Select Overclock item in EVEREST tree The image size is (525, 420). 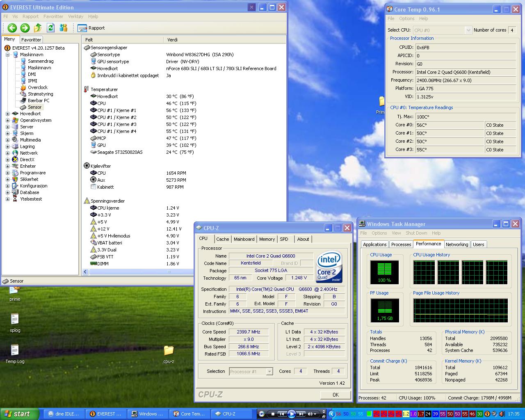tap(37, 87)
